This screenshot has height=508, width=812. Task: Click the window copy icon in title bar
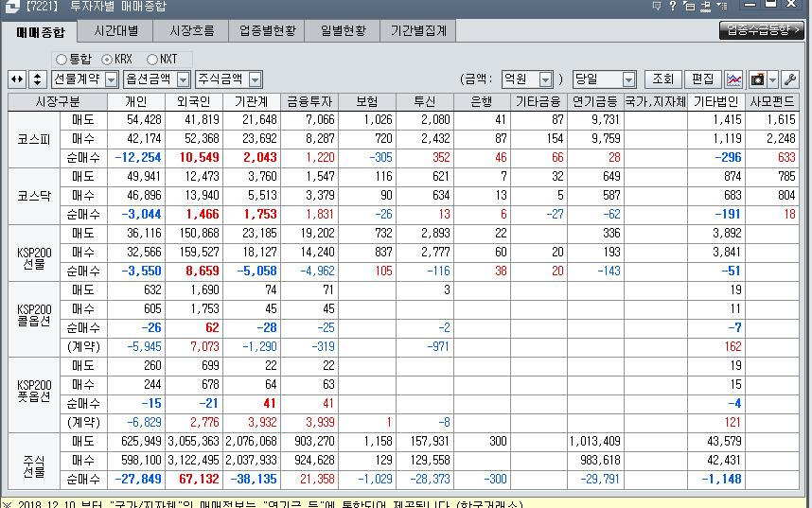(689, 6)
